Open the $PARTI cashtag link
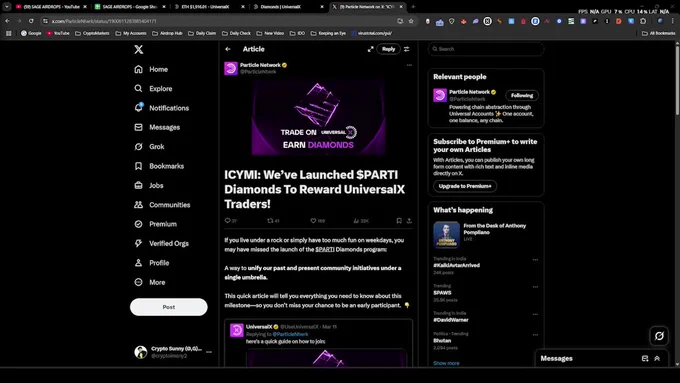This screenshot has height=383, width=680. [325, 249]
